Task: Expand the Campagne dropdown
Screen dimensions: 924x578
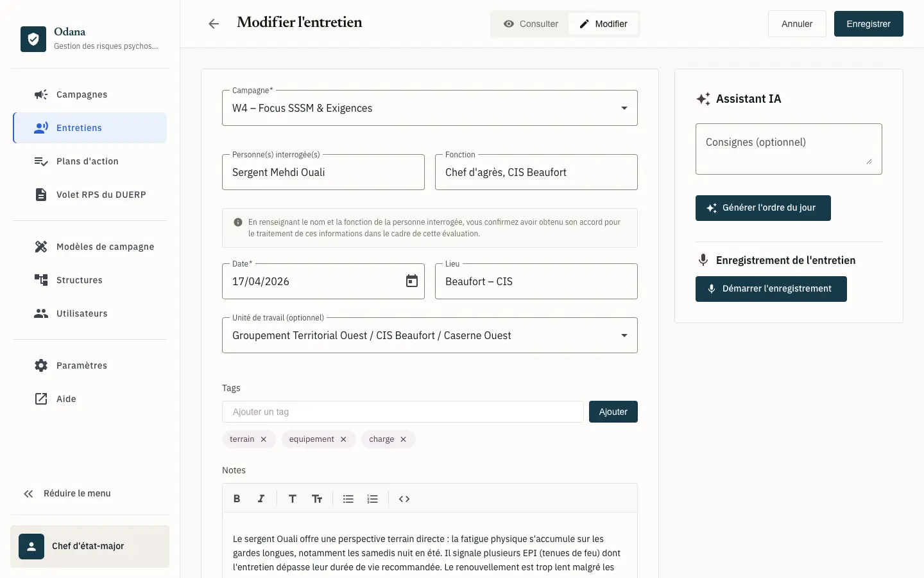Action: coord(430,108)
